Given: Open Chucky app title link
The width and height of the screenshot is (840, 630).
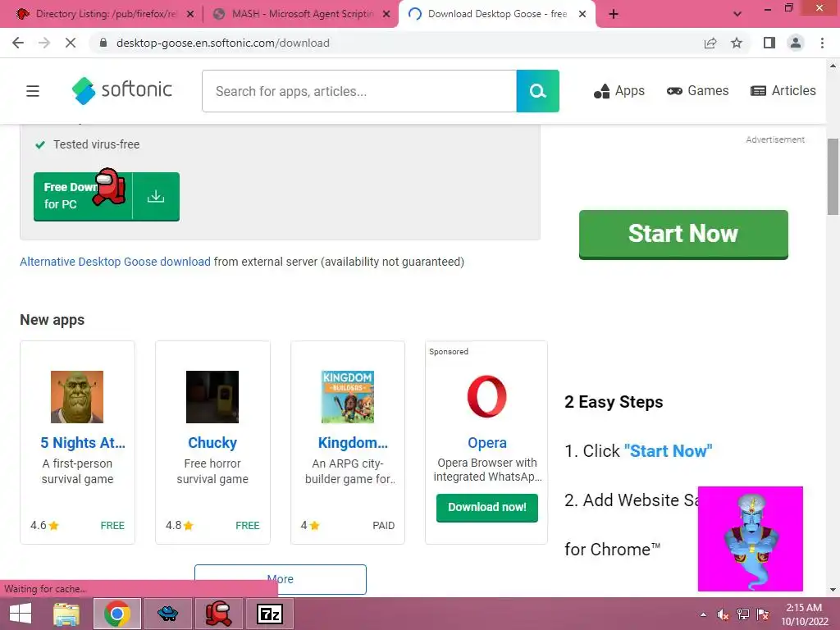Looking at the screenshot, I should tap(212, 442).
